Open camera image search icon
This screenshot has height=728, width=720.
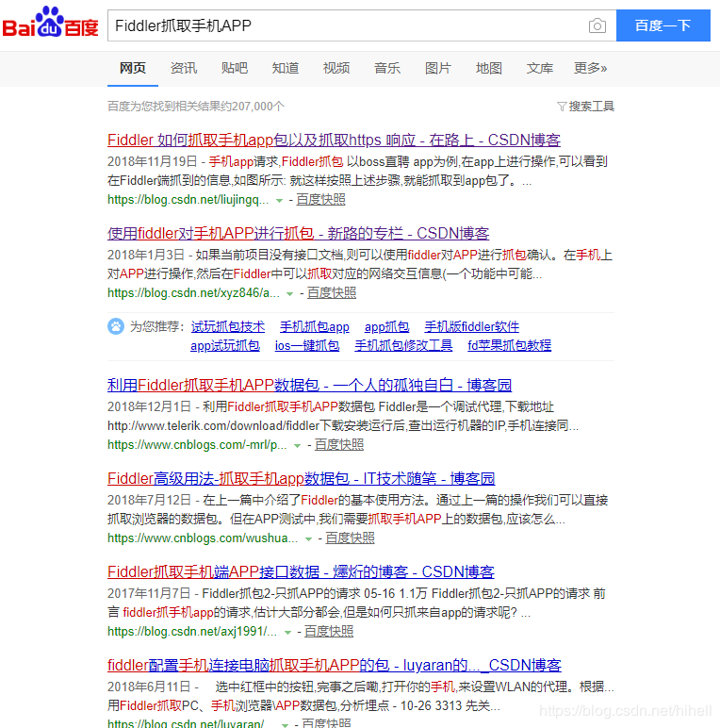(597, 25)
